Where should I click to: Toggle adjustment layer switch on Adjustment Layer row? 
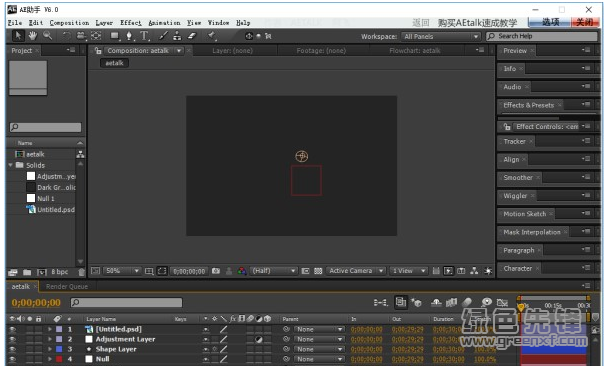[x=259, y=339]
